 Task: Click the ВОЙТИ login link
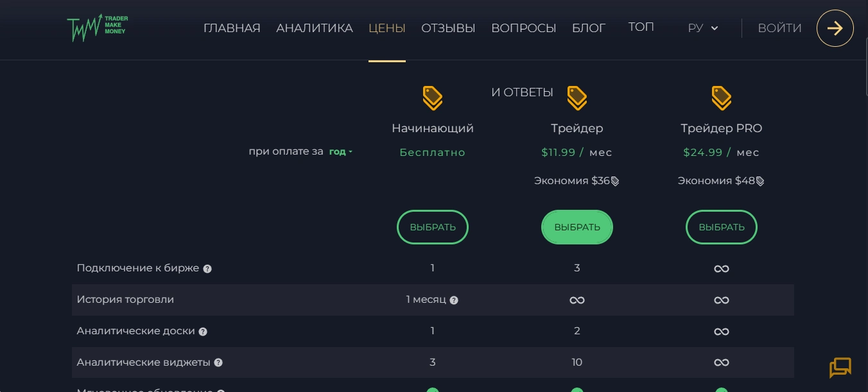tap(779, 28)
